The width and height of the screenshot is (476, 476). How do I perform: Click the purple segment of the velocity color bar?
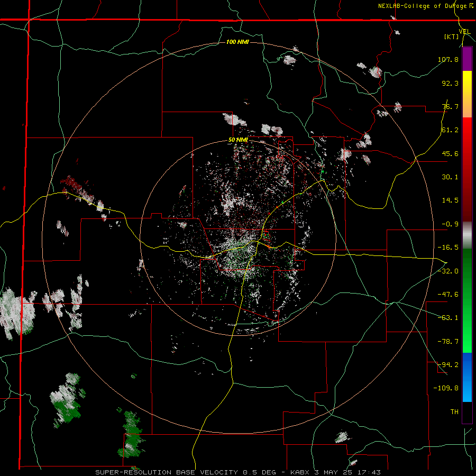(467, 59)
